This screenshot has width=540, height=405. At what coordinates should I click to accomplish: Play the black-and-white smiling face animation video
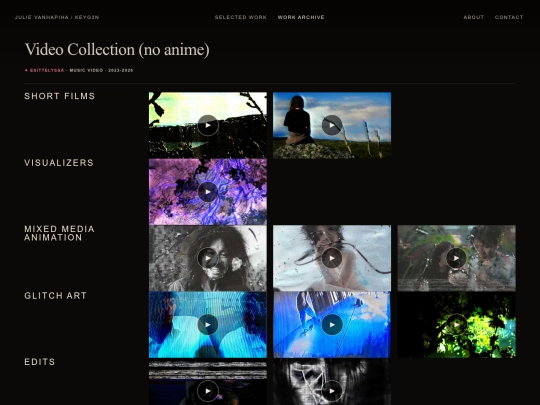(208, 258)
